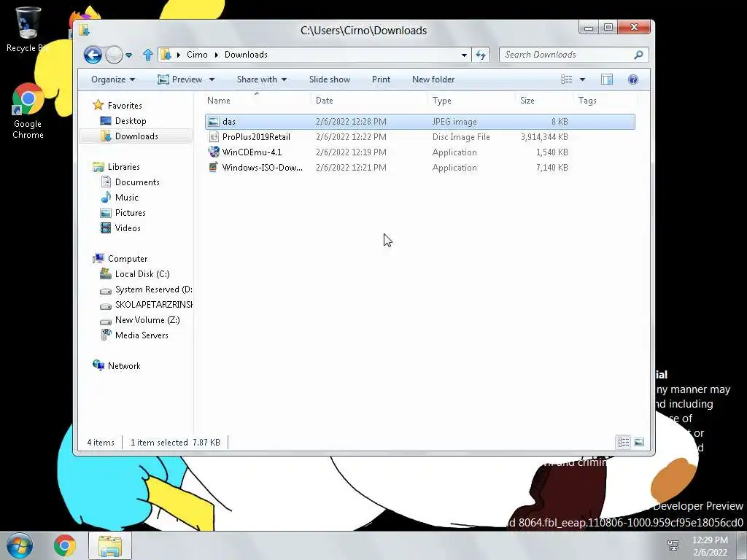The image size is (747, 560).
Task: Sort files by Date column
Action: click(x=369, y=101)
